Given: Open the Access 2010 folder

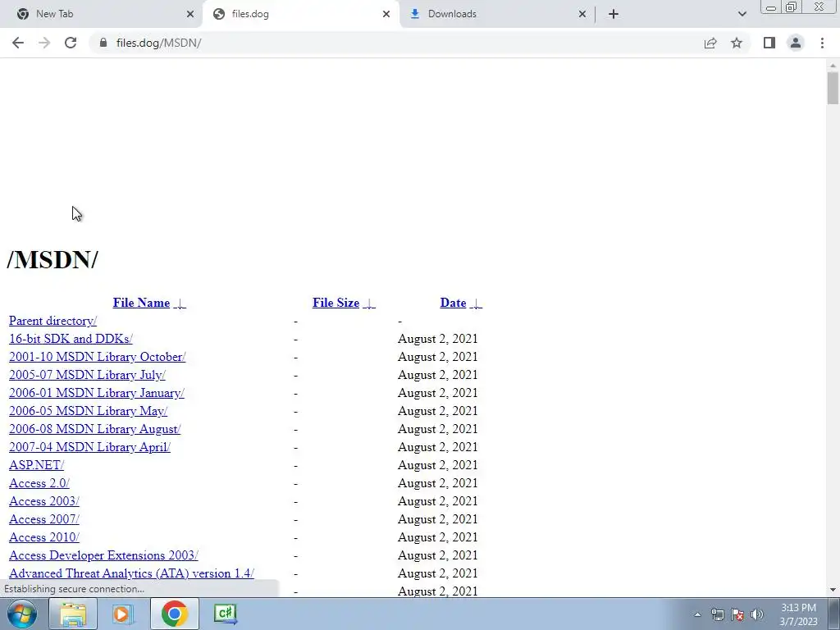Looking at the screenshot, I should point(44,537).
